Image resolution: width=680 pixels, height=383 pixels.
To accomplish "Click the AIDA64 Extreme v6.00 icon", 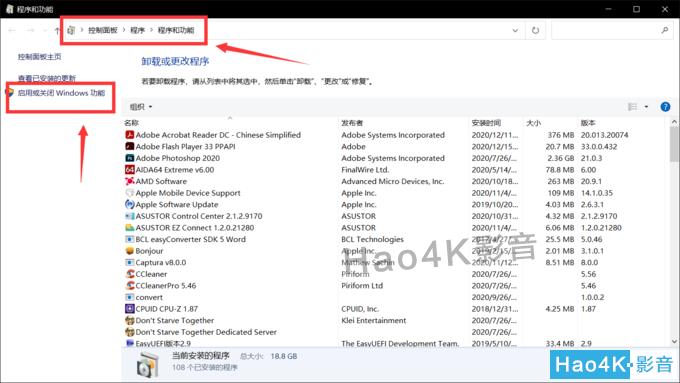I will (129, 170).
